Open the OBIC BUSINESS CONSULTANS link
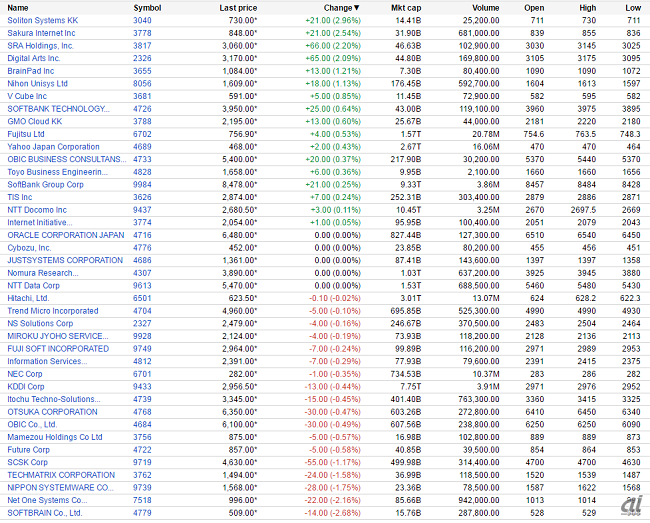The image size is (650, 523). [67, 160]
